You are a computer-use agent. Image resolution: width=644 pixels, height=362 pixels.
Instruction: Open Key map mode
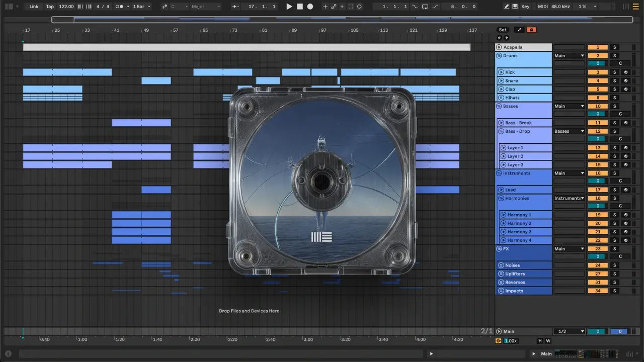tap(525, 7)
